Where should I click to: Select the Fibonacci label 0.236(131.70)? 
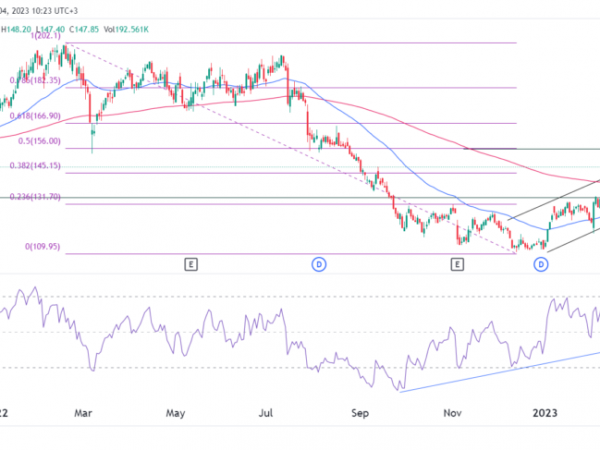tap(35, 197)
